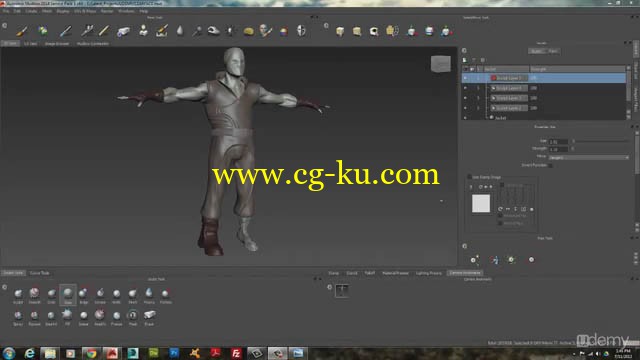The height and width of the screenshot is (360, 640).
Task: Select the camera bookmark thumbnail
Action: 342,291
